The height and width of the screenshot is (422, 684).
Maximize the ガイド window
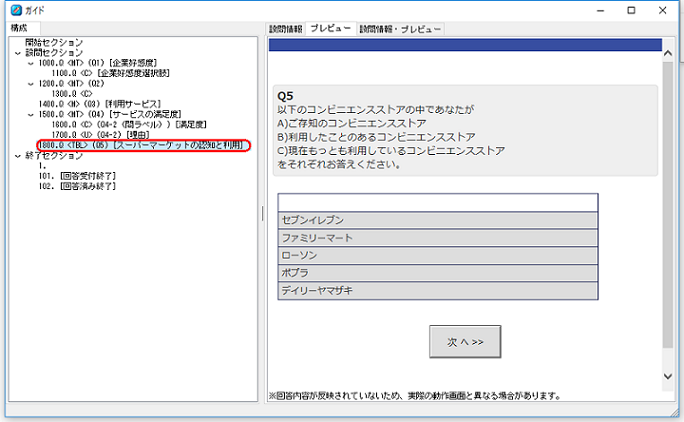631,10
